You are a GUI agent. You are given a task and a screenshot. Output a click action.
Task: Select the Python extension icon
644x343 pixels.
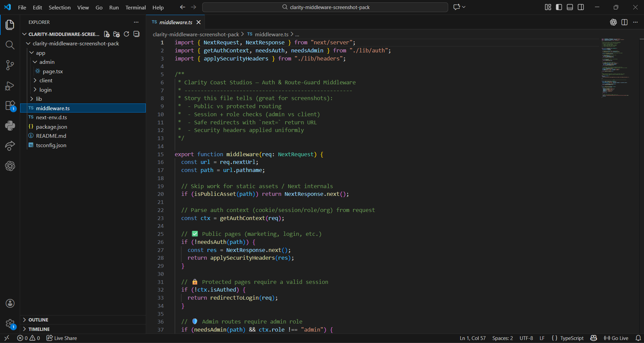tap(10, 126)
